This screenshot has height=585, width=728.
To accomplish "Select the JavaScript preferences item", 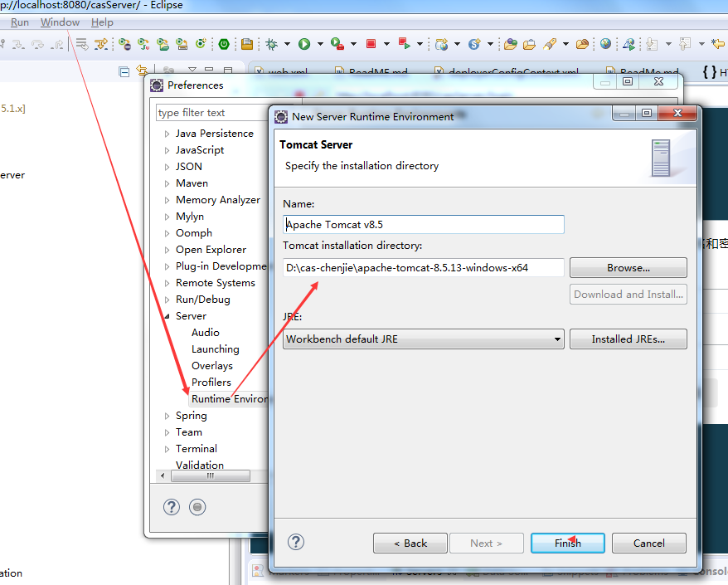I will 200,150.
